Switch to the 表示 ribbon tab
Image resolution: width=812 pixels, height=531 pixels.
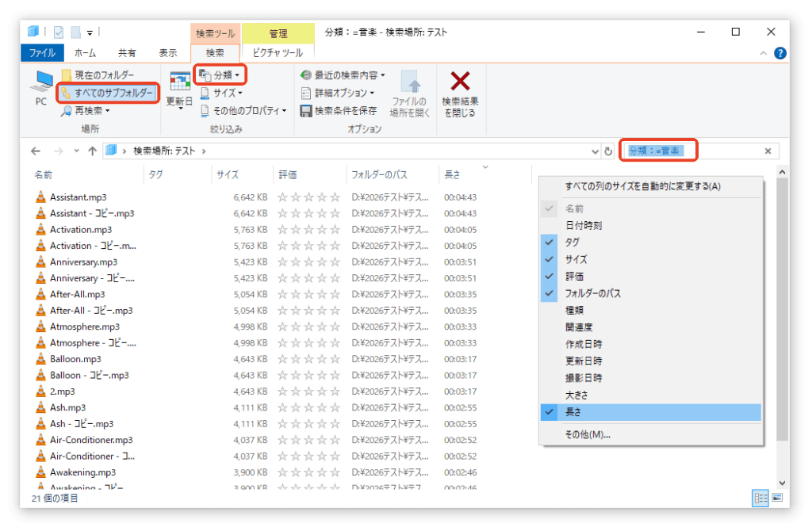[x=168, y=53]
